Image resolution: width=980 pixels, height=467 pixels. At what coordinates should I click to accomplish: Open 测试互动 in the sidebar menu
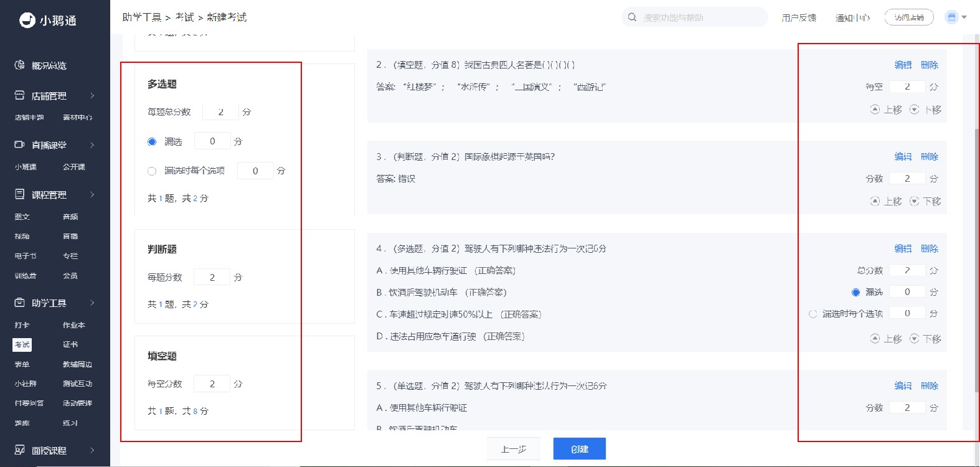77,384
